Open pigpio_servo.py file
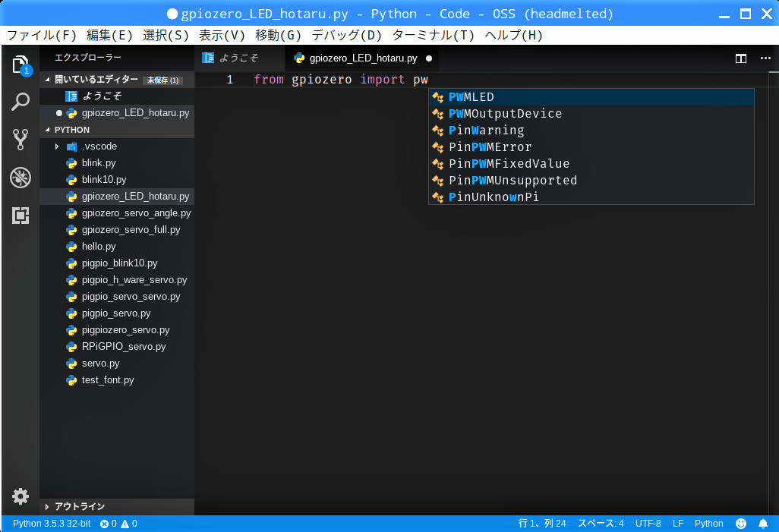Viewport: 779px width, 532px height. pos(117,313)
